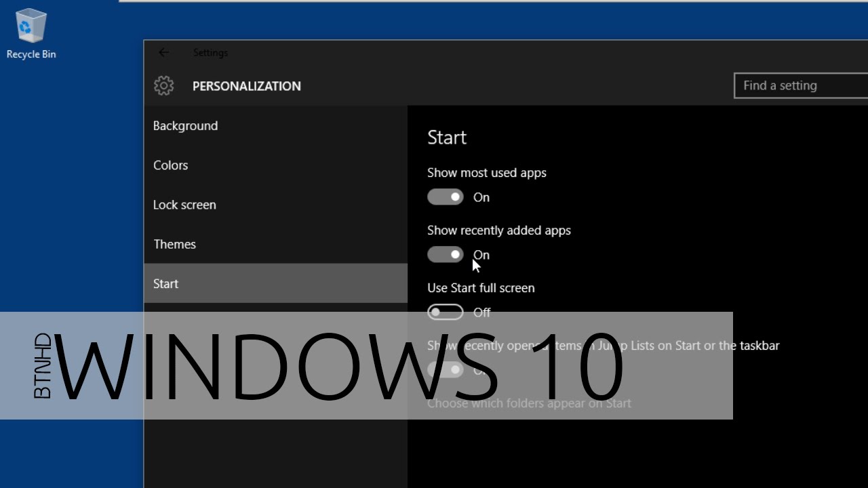This screenshot has height=488, width=868.
Task: Click the Find a setting box
Action: pos(801,86)
